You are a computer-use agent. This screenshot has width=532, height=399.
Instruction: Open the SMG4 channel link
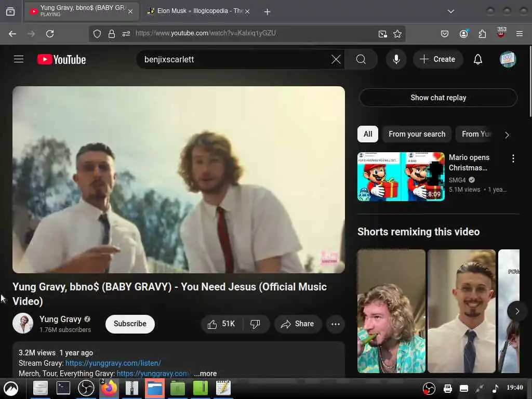pyautogui.click(x=457, y=180)
